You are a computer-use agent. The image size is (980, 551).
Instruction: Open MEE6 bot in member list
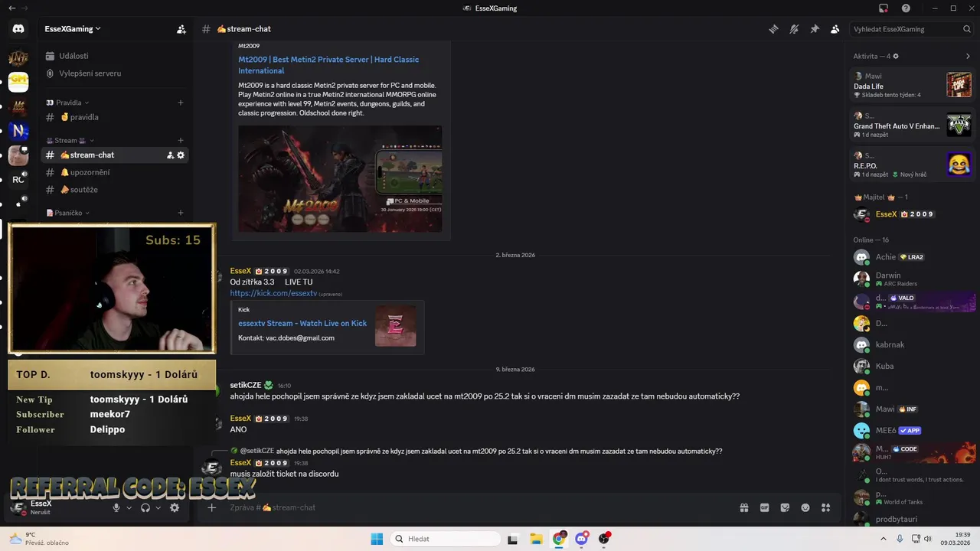(x=913, y=430)
